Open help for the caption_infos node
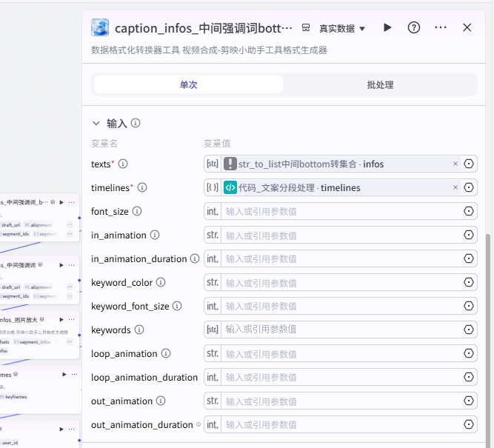The image size is (494, 448). [414, 27]
